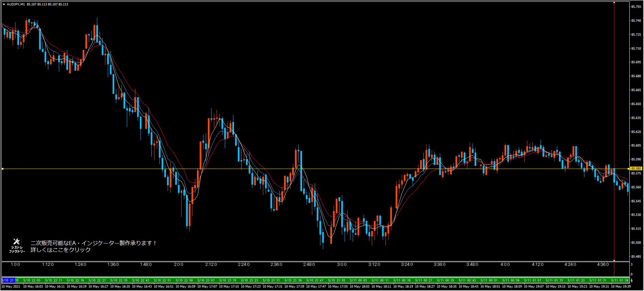Open the EA indicator production banner link

[x=94, y=243]
